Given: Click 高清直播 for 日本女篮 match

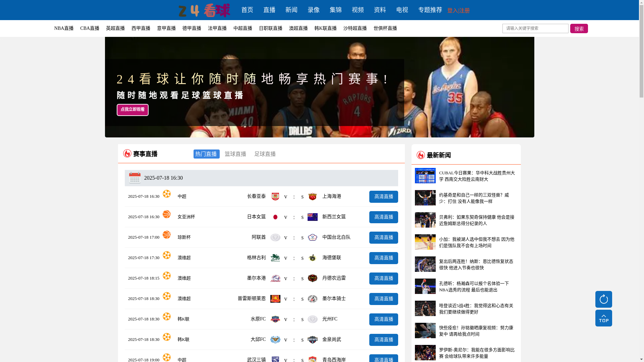Looking at the screenshot, I should (x=384, y=217).
